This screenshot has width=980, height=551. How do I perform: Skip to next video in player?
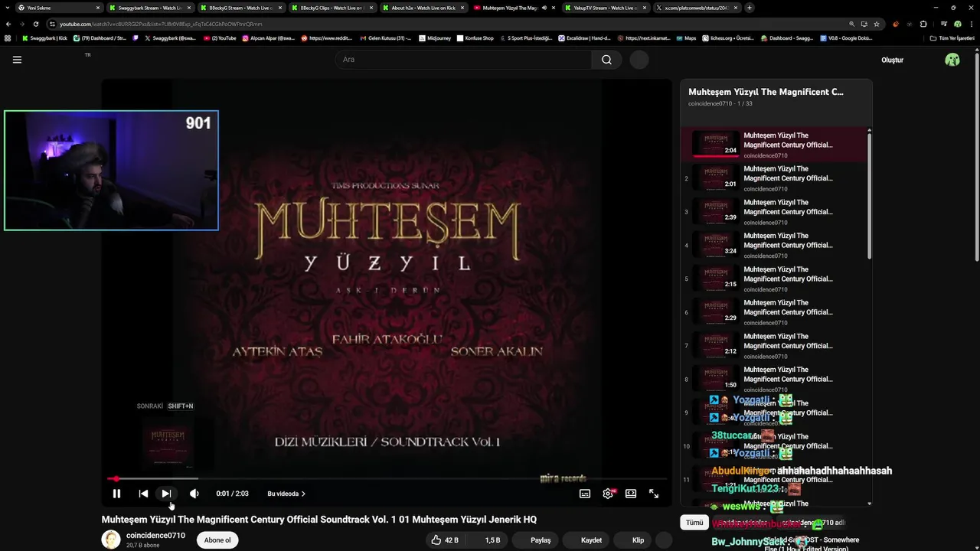click(x=166, y=494)
